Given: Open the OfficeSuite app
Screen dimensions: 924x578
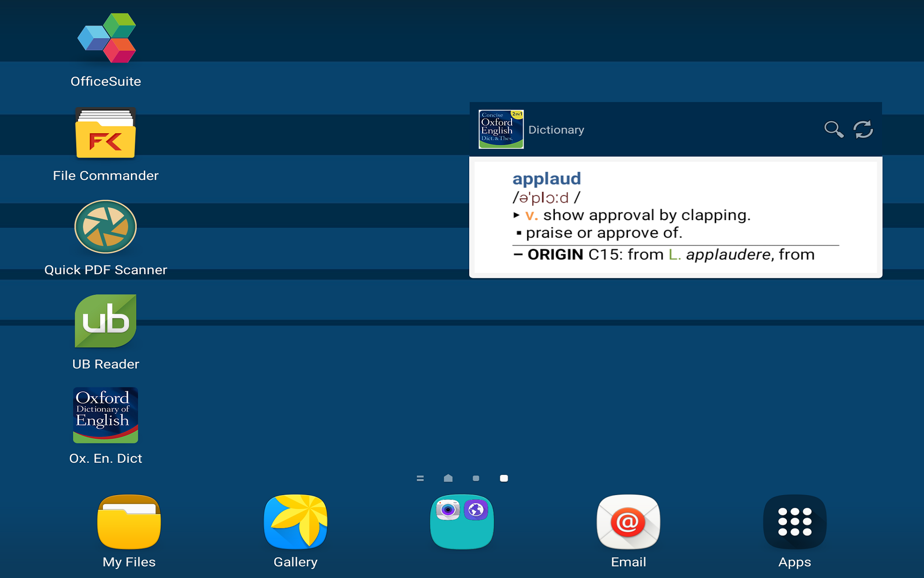Looking at the screenshot, I should pos(106,38).
